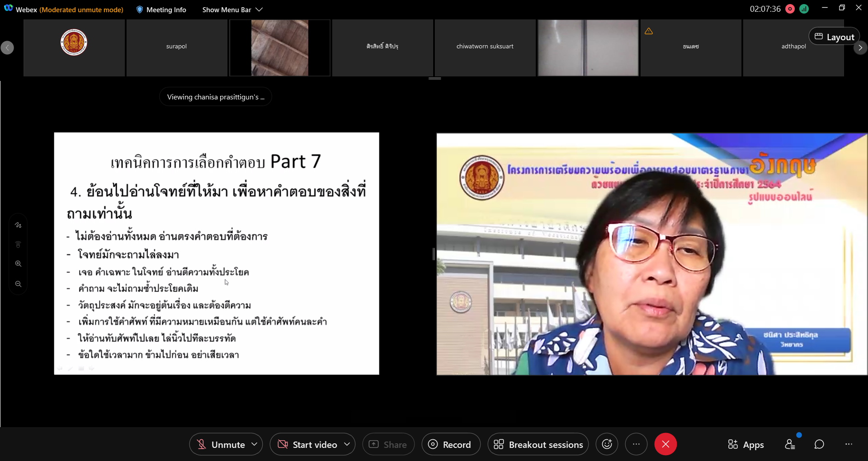
Task: Open the Chat panel icon
Action: (x=819, y=444)
